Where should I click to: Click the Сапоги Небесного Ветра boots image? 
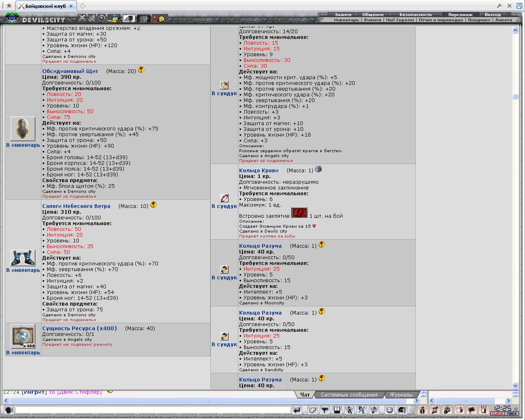click(x=23, y=258)
